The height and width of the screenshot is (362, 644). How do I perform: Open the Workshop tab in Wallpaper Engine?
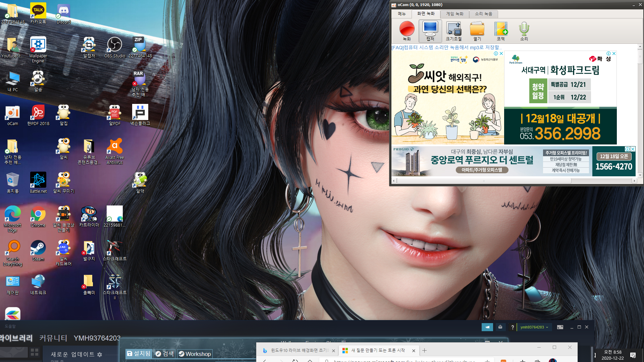click(x=195, y=354)
